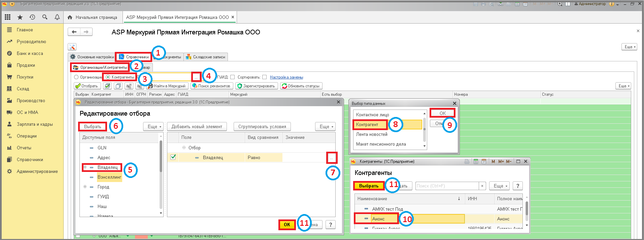Open the sections grid menu icon

pyautogui.click(x=7, y=17)
